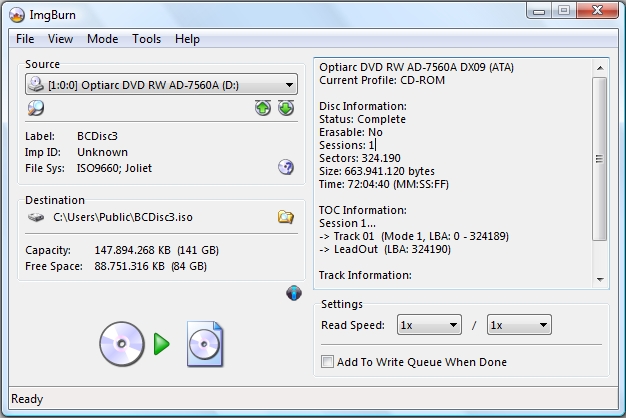Screen dimensions: 626x418
Task: Click the 'Sectors: 324.190' line
Action: 360,158
